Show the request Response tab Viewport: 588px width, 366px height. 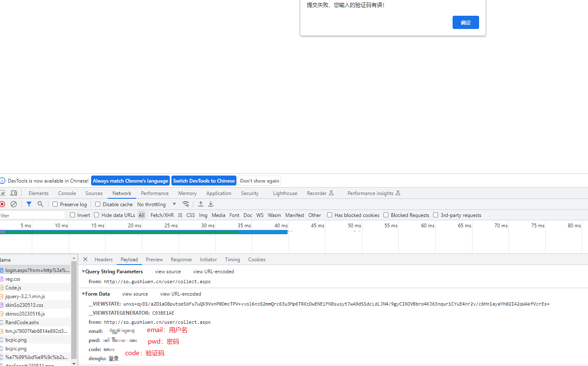point(181,260)
